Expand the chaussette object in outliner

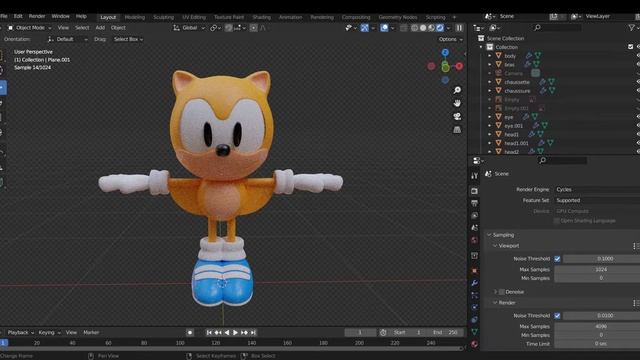[490, 82]
